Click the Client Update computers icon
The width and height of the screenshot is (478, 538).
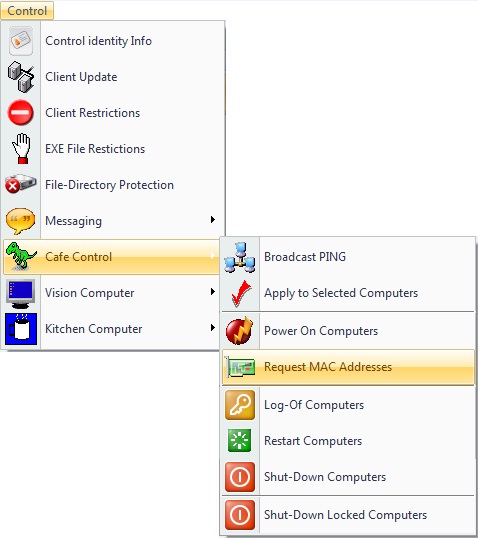coord(21,77)
